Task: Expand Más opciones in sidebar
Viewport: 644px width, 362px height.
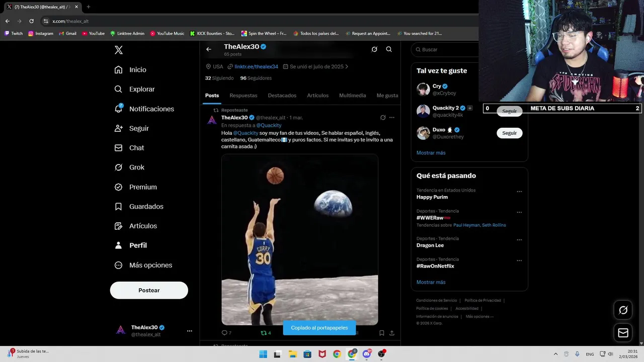Action: [x=143, y=265]
